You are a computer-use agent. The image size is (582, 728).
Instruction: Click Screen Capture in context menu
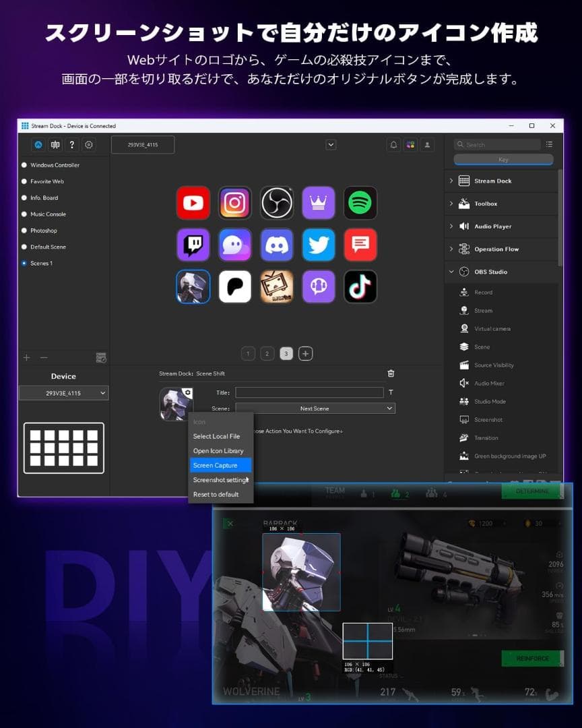pyautogui.click(x=221, y=465)
